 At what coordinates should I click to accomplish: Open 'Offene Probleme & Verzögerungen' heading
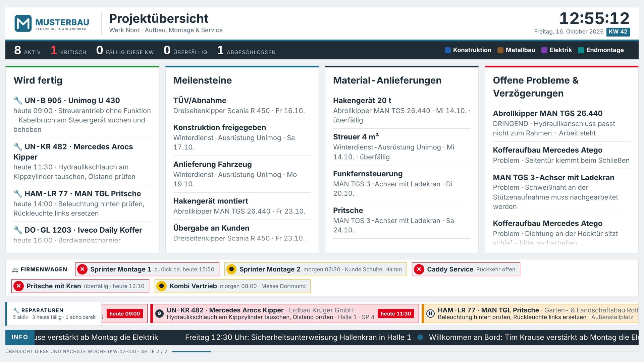[x=536, y=87]
